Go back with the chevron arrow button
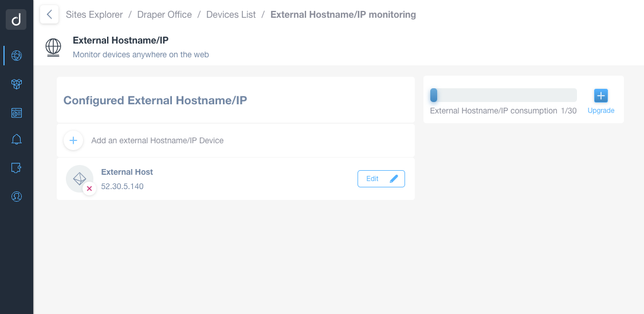644x314 pixels. (49, 15)
